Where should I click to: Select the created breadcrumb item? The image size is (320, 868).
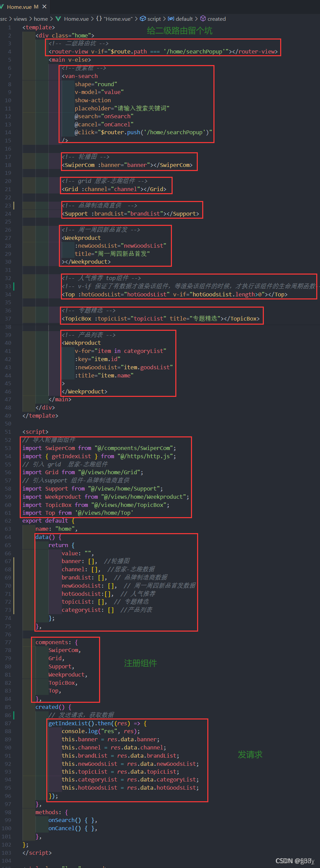217,19
